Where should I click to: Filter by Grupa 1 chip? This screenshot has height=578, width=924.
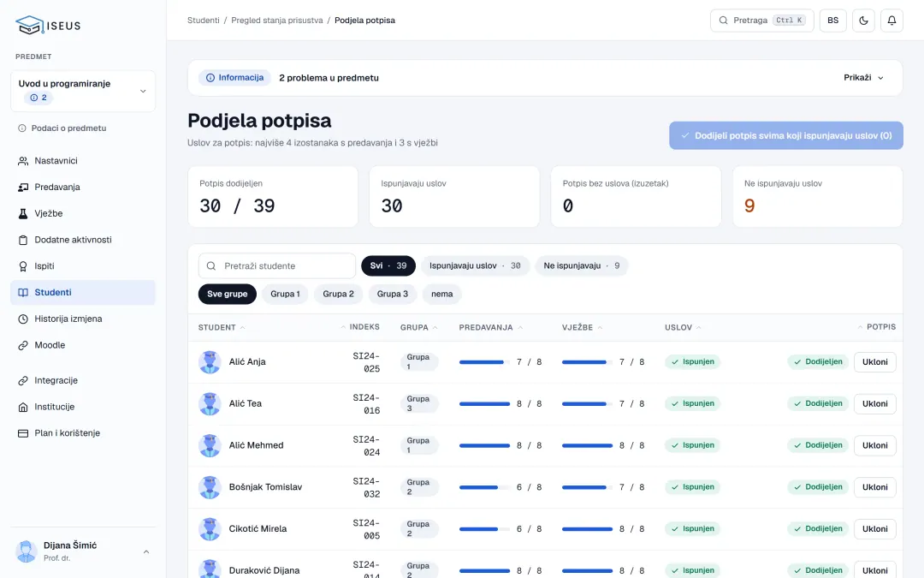(285, 294)
